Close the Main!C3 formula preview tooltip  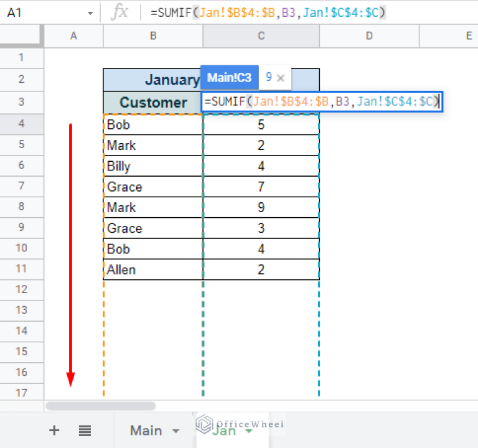[281, 78]
